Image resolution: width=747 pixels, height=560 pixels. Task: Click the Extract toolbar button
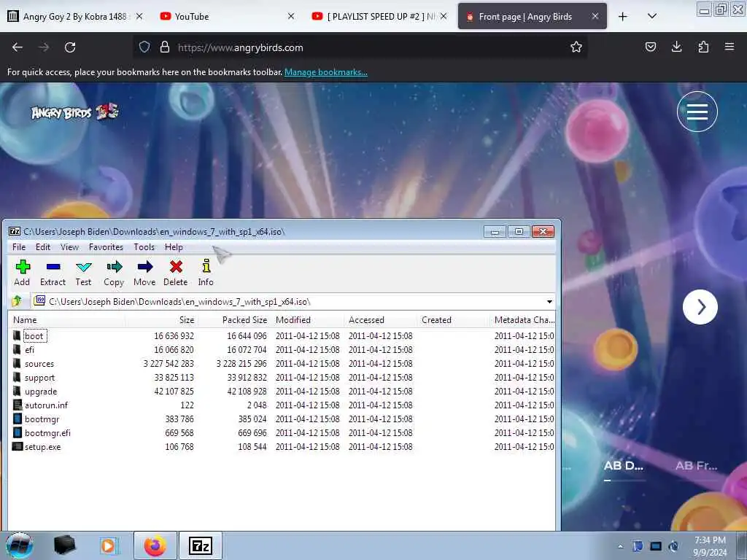click(53, 273)
